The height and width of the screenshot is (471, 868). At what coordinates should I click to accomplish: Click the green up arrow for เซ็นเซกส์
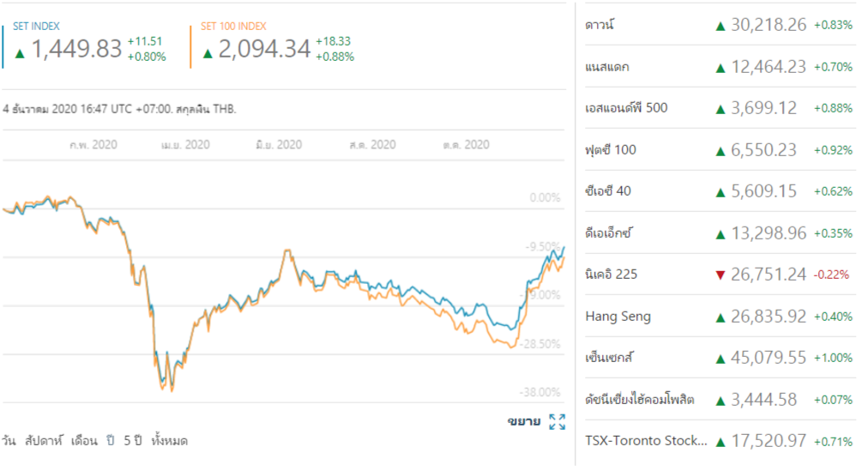click(x=720, y=359)
